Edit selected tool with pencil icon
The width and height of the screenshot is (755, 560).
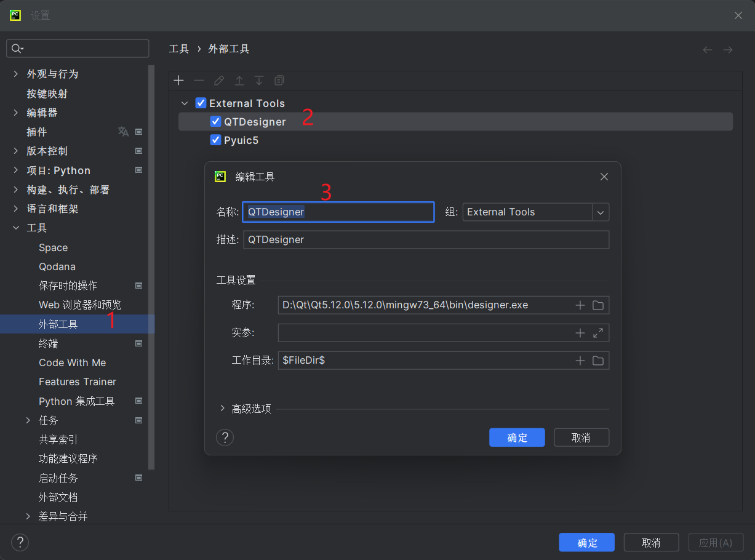(x=219, y=81)
